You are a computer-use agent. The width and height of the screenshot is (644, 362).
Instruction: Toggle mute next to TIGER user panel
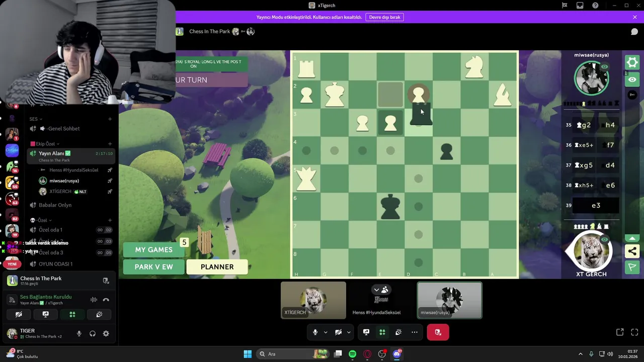click(79, 333)
